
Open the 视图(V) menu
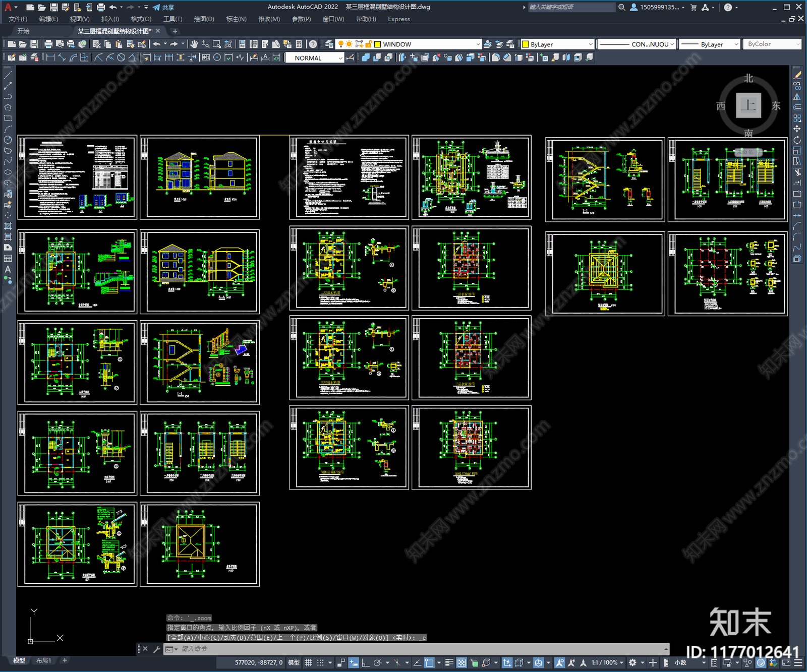[80, 19]
